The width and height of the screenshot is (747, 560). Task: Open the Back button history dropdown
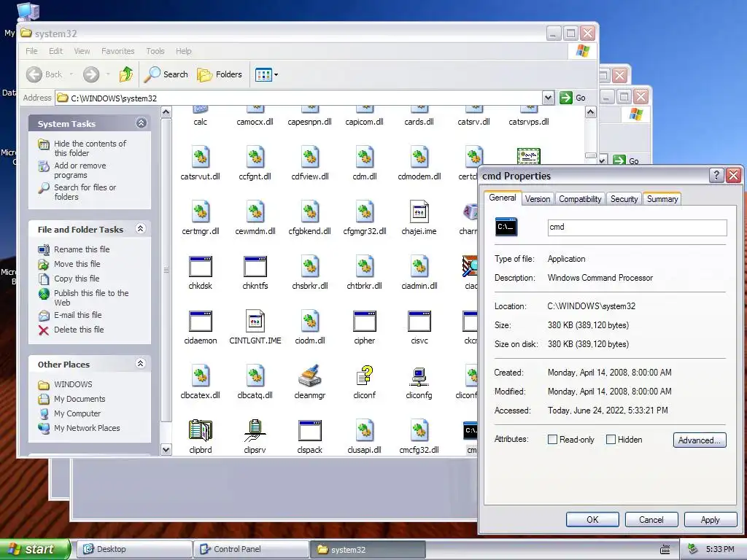point(71,74)
